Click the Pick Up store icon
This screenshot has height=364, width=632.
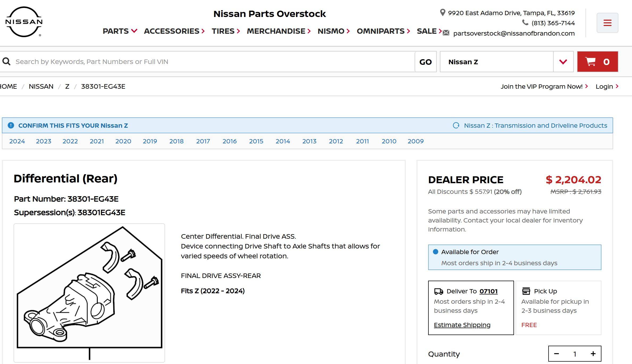526,291
